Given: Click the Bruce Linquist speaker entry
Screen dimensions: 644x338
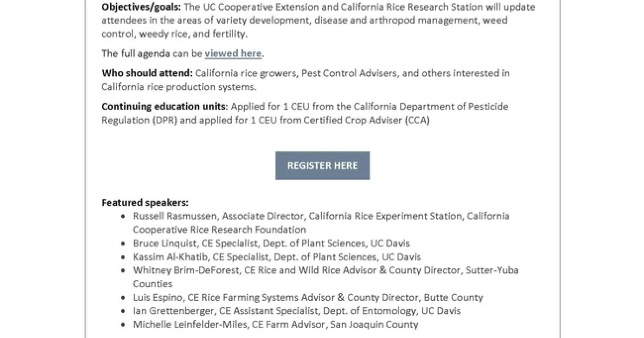Looking at the screenshot, I should (x=271, y=243).
